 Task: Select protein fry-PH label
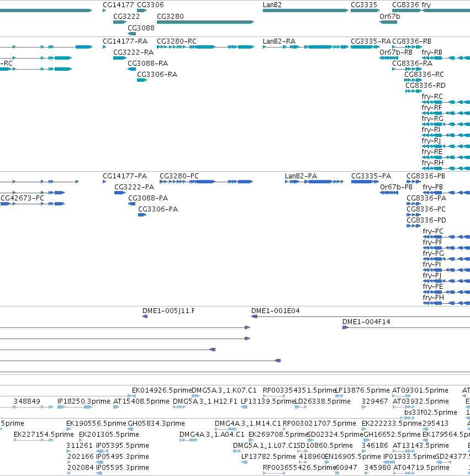[434, 298]
